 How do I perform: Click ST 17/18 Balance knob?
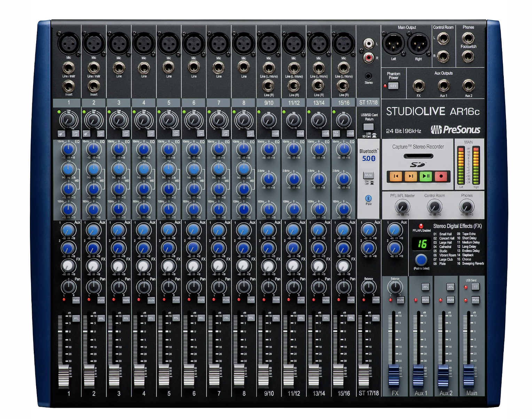[368, 287]
